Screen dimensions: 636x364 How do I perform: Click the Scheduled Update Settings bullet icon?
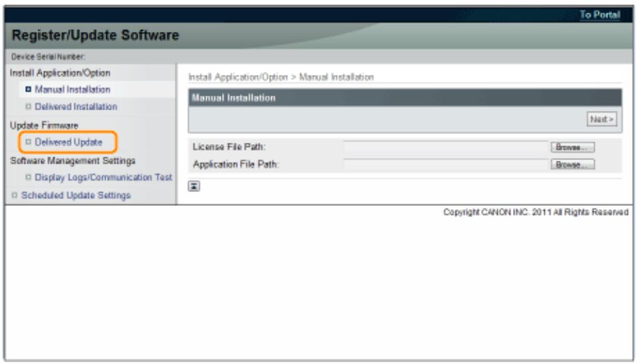pyautogui.click(x=14, y=195)
